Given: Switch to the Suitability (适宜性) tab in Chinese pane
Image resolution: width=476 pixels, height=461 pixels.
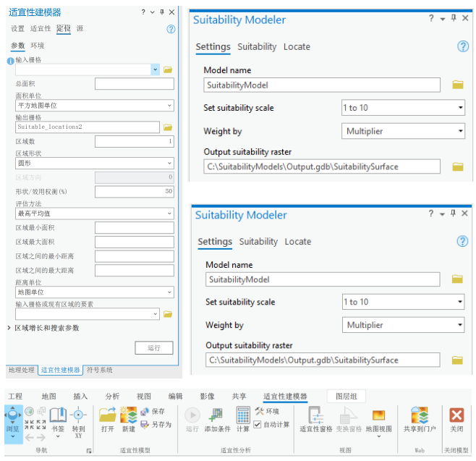Looking at the screenshot, I should coord(41,29).
